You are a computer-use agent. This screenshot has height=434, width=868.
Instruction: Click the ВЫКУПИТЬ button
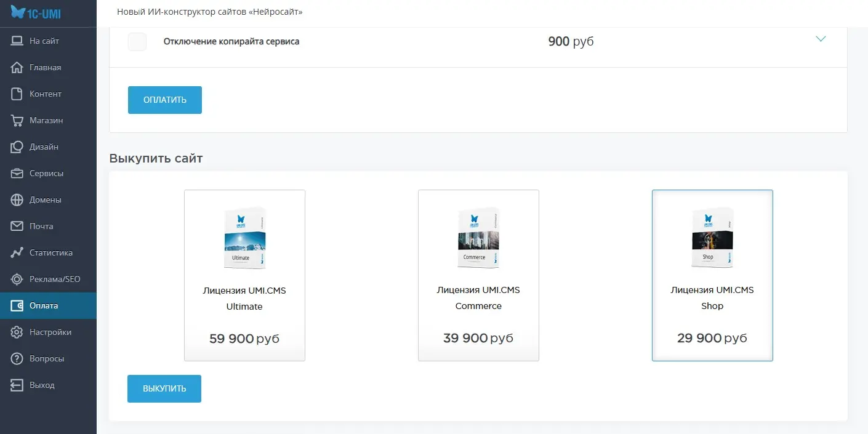164,388
